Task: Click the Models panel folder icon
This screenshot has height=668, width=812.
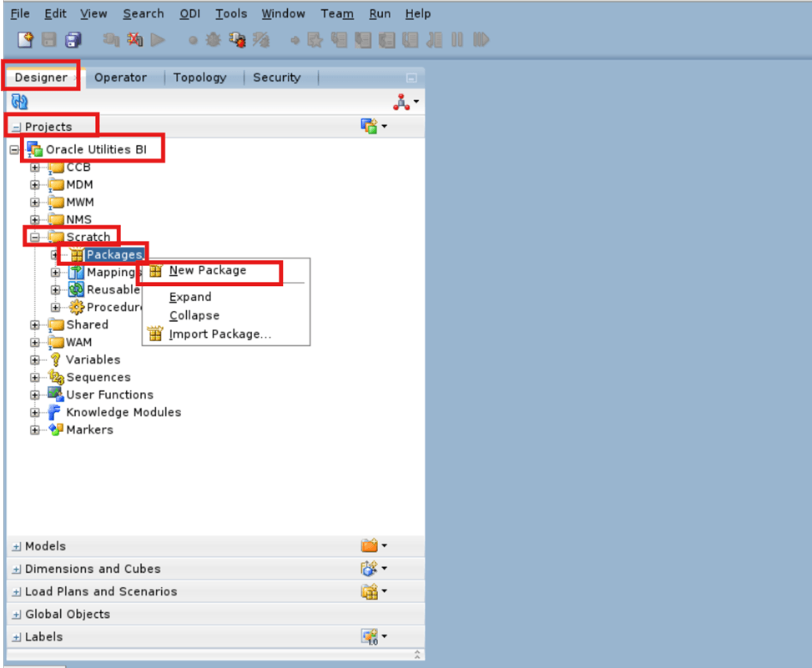Action: (x=371, y=545)
